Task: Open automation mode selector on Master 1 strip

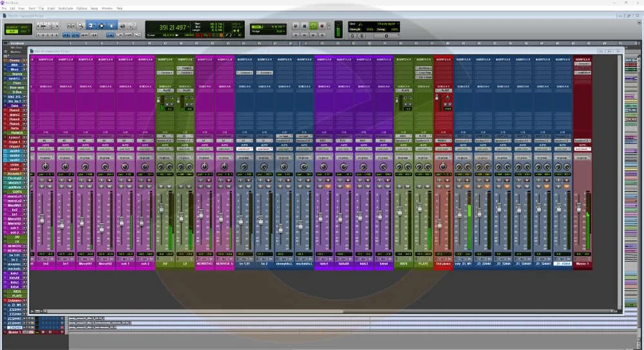Action: [x=582, y=149]
